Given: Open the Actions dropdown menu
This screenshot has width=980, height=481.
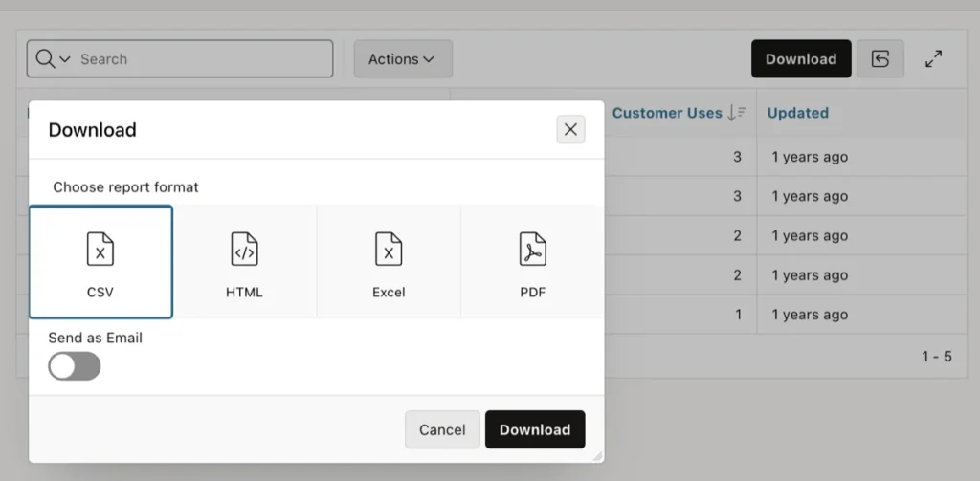Looking at the screenshot, I should pyautogui.click(x=403, y=58).
